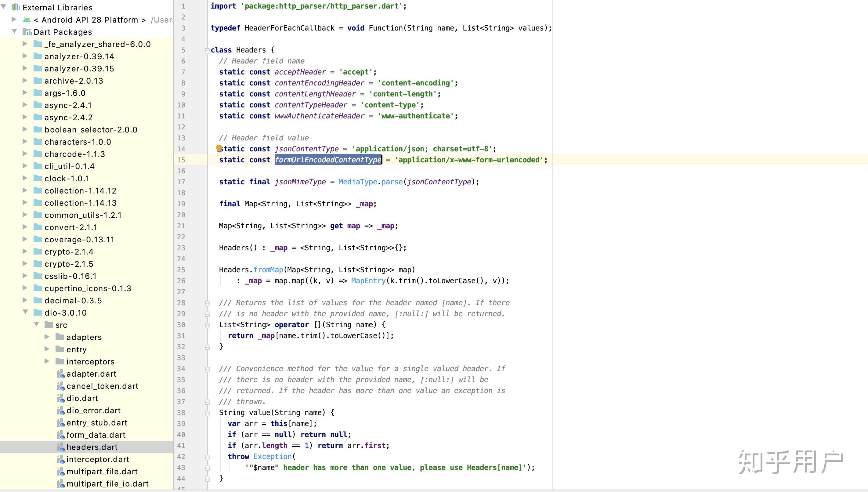Collapse the dio-3.0.10 package tree node
This screenshot has height=492, width=868.
pos(25,312)
